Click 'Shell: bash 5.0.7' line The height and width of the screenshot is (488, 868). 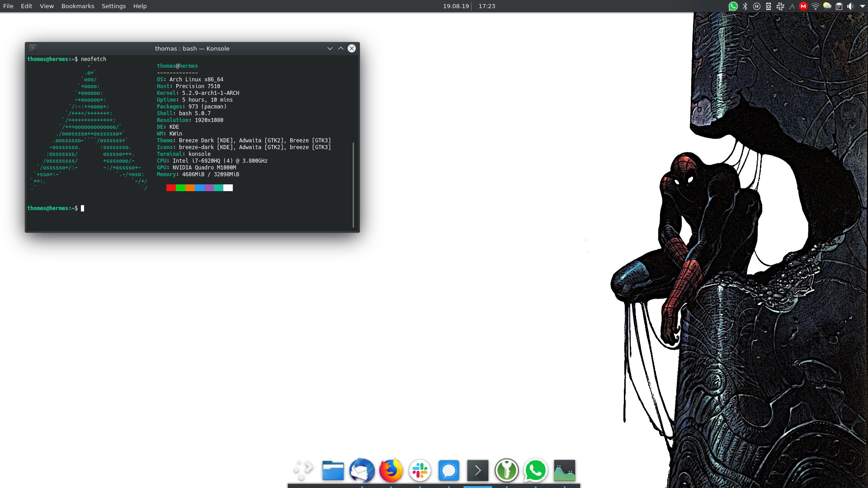184,113
